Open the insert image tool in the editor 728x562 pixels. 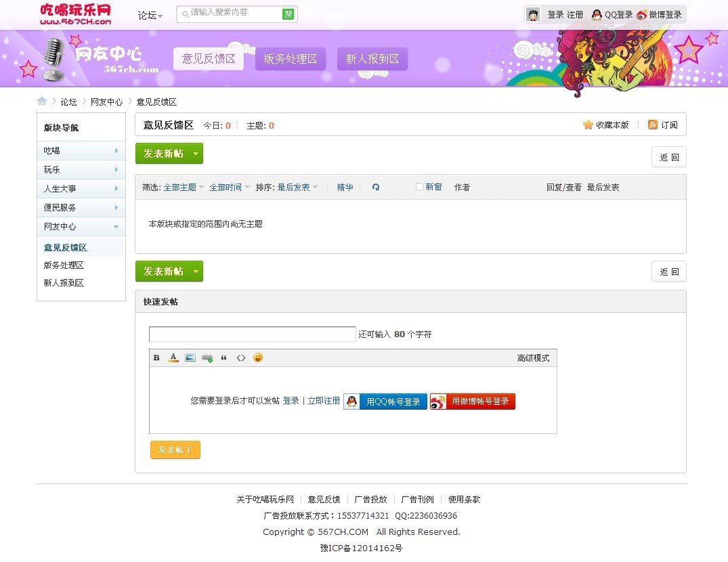190,358
